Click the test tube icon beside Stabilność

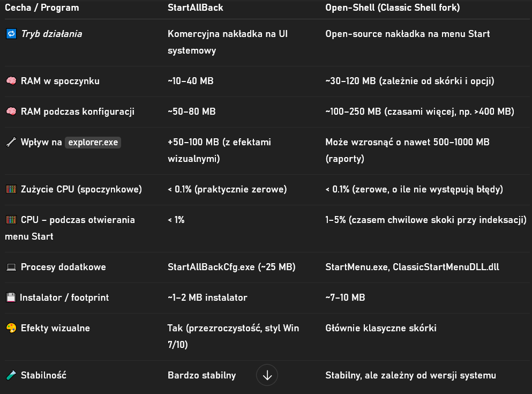tap(11, 375)
